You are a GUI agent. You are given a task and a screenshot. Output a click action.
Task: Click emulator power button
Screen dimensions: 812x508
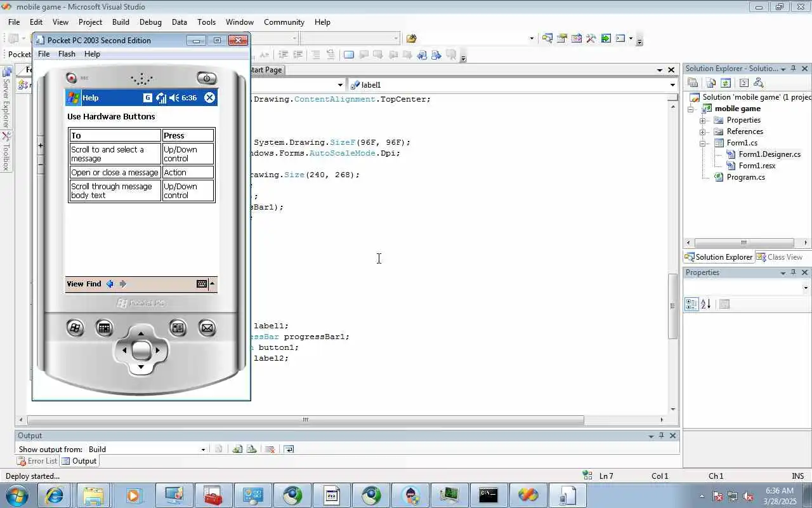(206, 78)
